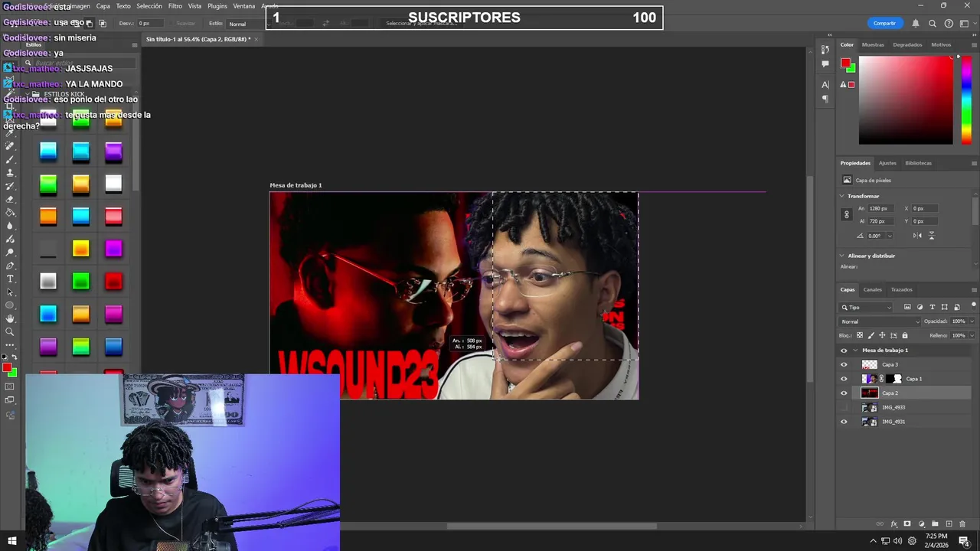Switch to the Ajustes tab

pos(887,163)
